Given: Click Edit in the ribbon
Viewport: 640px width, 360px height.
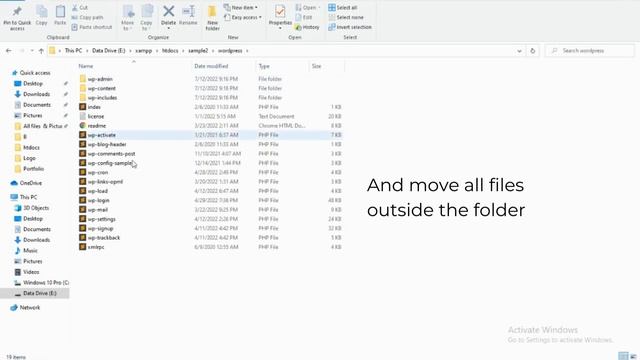Looking at the screenshot, I should point(304,17).
